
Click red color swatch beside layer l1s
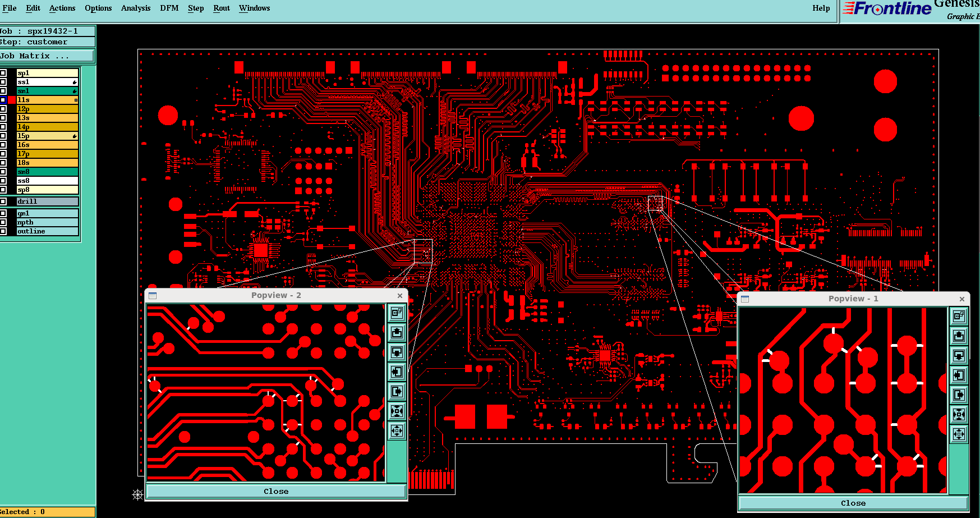[x=12, y=100]
